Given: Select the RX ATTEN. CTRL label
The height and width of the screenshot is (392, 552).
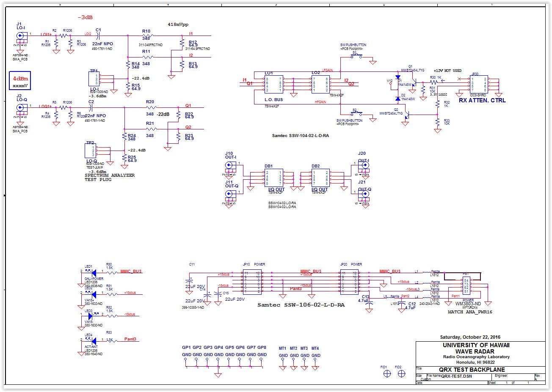Looking at the screenshot, I should tap(482, 100).
